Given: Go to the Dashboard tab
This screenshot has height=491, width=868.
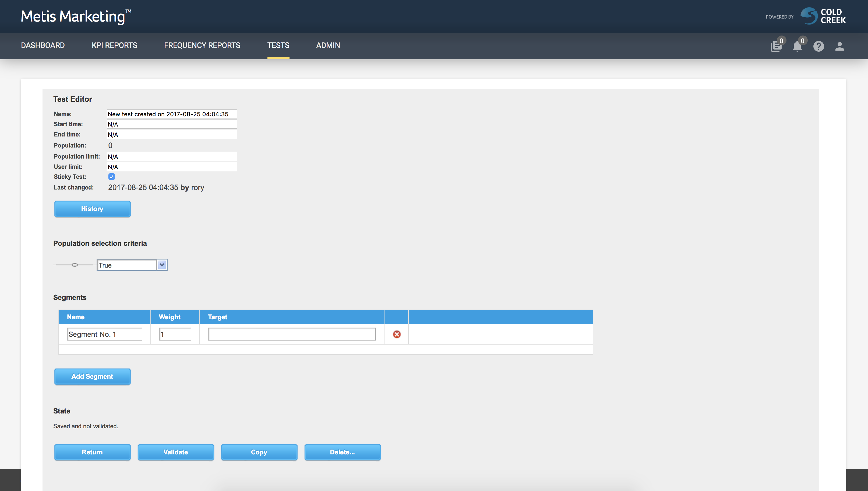Looking at the screenshot, I should click(x=43, y=45).
